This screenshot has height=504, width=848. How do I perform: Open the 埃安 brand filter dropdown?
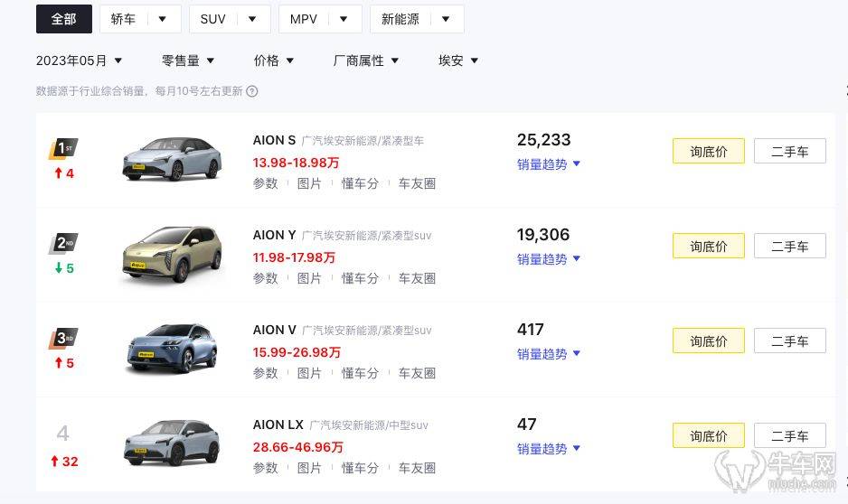click(458, 61)
